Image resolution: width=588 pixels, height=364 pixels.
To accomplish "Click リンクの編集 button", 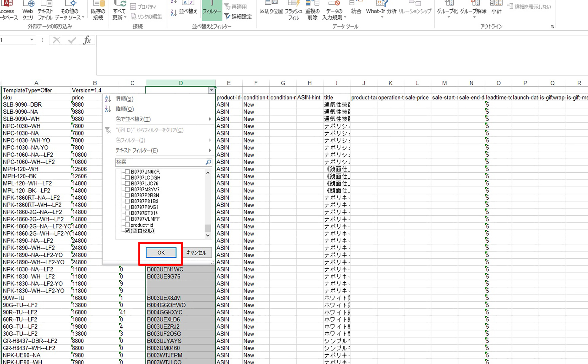I will [x=146, y=16].
